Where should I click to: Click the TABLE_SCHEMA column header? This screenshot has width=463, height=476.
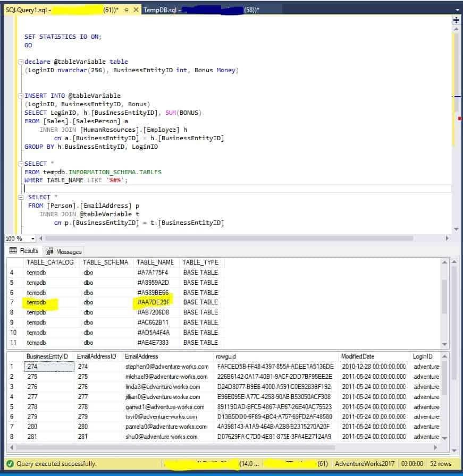[105, 262]
